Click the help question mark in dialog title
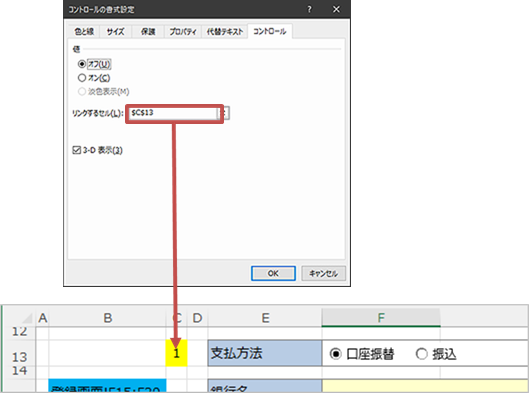529x393 pixels. coord(309,9)
